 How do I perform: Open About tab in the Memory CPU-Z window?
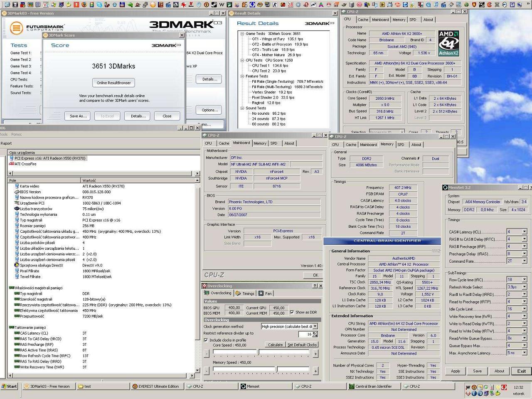point(416,145)
